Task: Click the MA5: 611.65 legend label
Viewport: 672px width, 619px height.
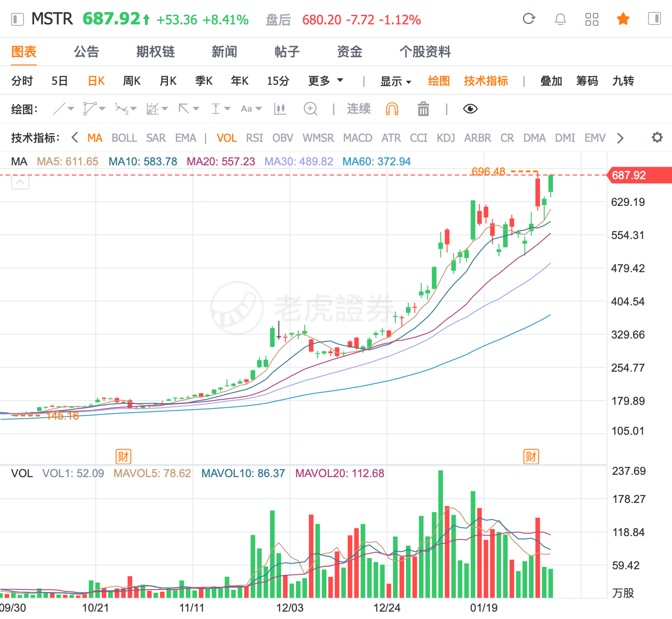Action: click(x=68, y=162)
